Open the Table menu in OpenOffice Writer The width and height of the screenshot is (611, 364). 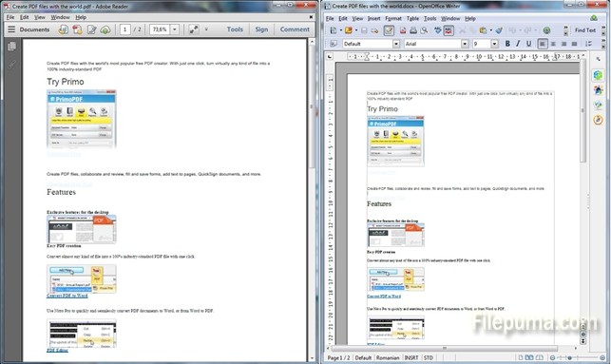point(412,18)
